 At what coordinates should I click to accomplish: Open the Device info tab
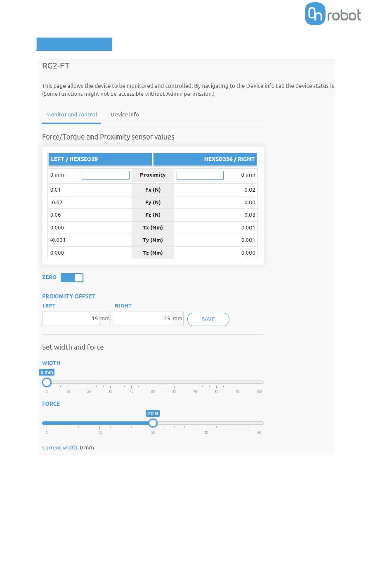[125, 115]
